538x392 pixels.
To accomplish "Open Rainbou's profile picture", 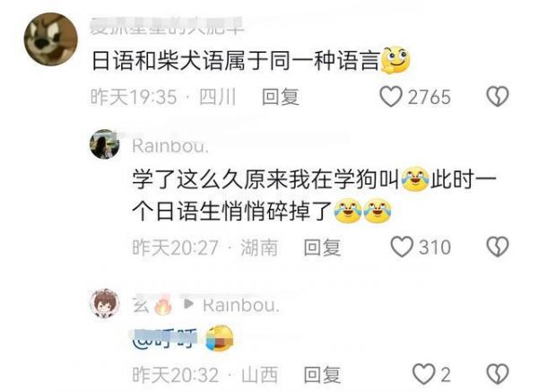I will (x=105, y=144).
